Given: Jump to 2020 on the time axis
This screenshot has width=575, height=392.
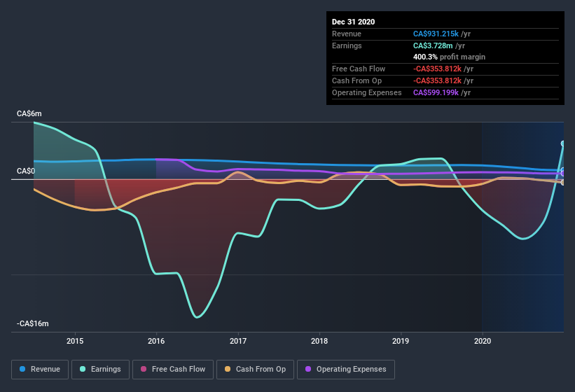Looking at the screenshot, I should click(x=483, y=341).
